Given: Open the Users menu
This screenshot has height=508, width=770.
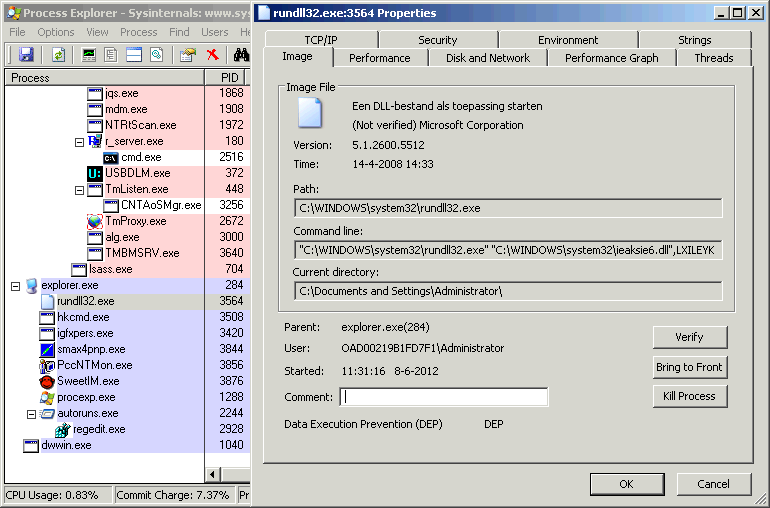Looking at the screenshot, I should 215,32.
